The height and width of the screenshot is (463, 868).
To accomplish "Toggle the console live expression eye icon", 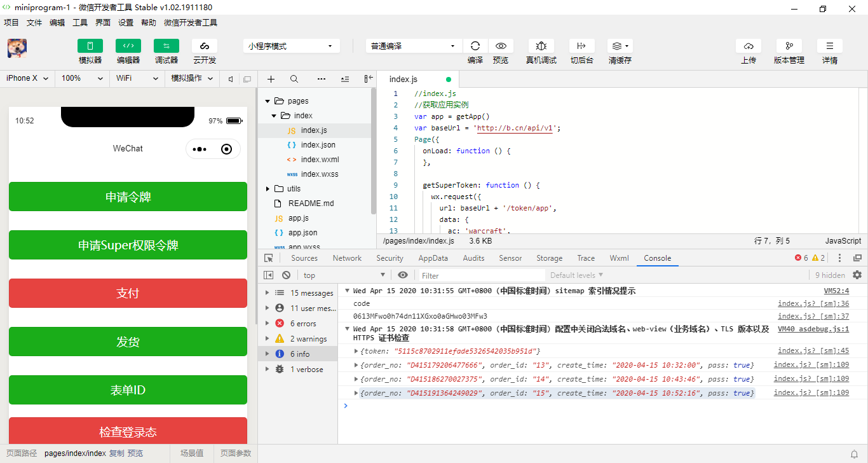I will tap(403, 275).
